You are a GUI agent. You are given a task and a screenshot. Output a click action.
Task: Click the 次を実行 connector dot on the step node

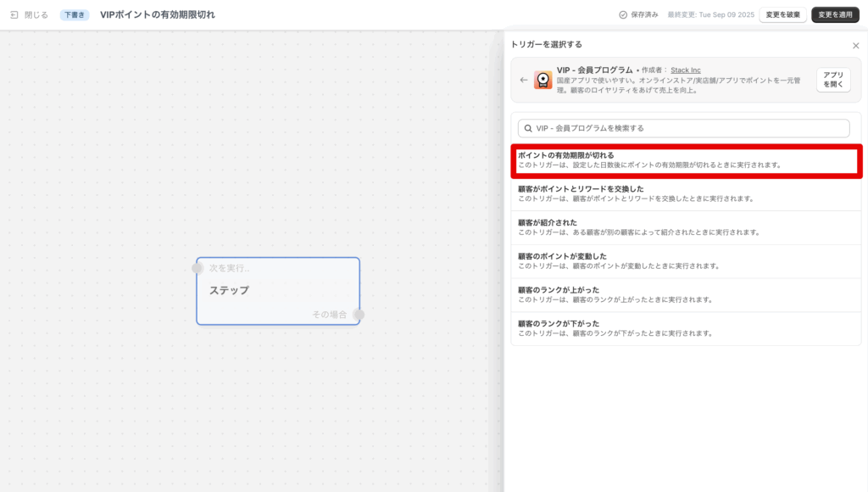click(198, 268)
